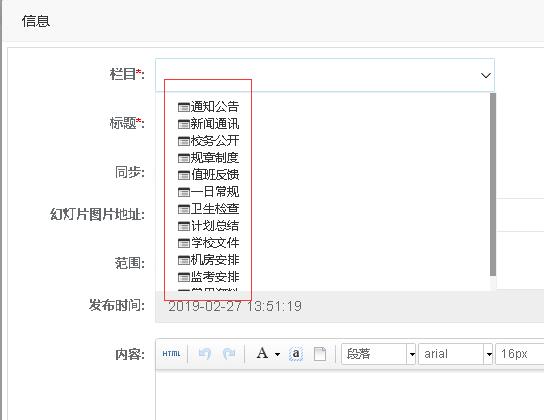This screenshot has width=544, height=420.
Task: Click the 信息 panel header title
Action: pyautogui.click(x=36, y=21)
